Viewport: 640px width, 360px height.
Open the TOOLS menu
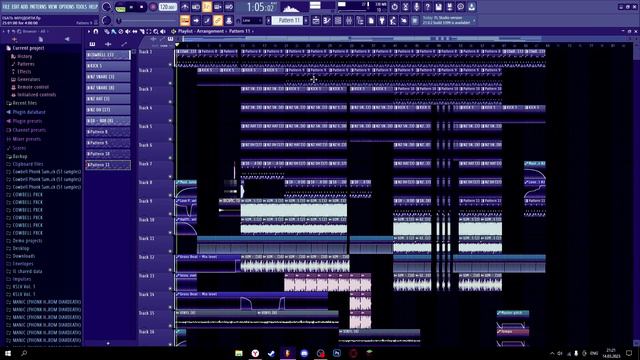click(82, 7)
